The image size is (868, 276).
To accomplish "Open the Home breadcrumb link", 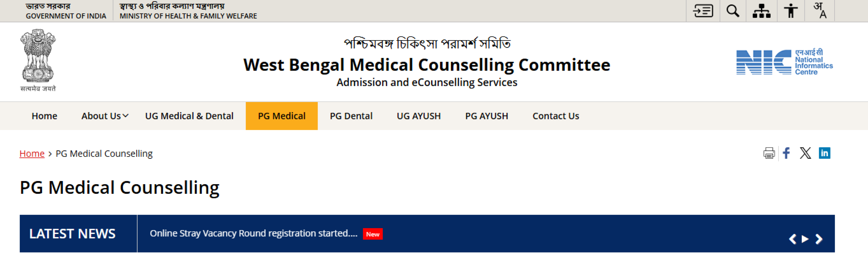I will click(32, 154).
